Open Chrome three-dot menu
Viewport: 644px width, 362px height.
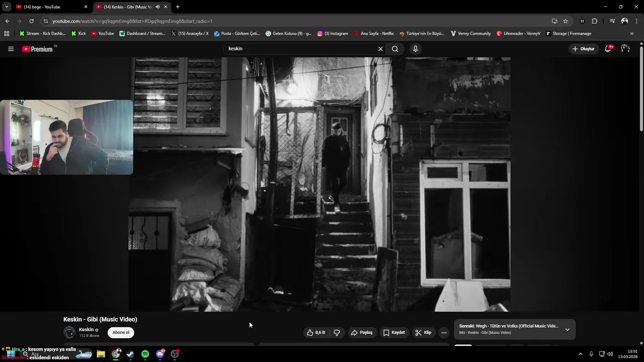636,21
